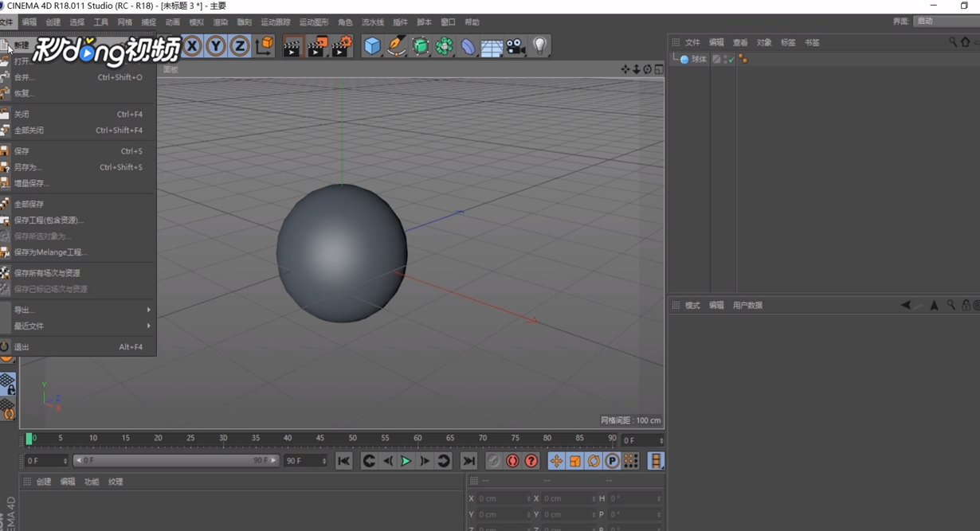Viewport: 980px width, 531px height.
Task: Toggle the active view layout icon
Action: [659, 69]
